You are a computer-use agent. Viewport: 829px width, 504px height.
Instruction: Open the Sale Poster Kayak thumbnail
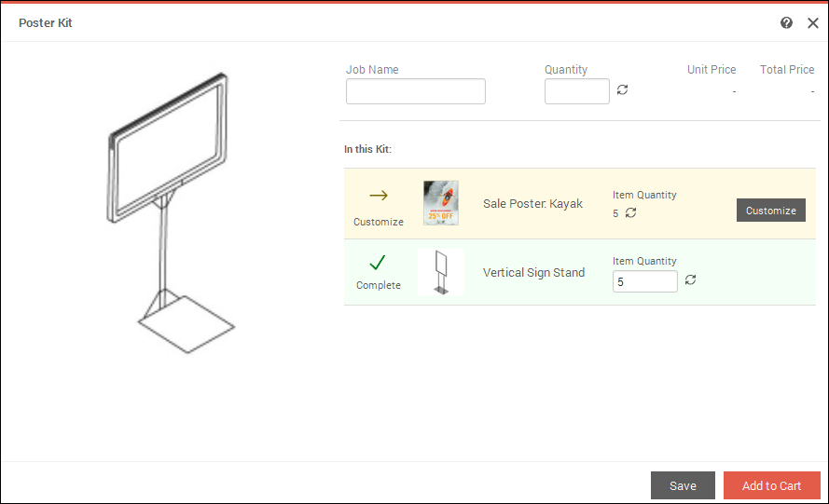[x=440, y=203]
